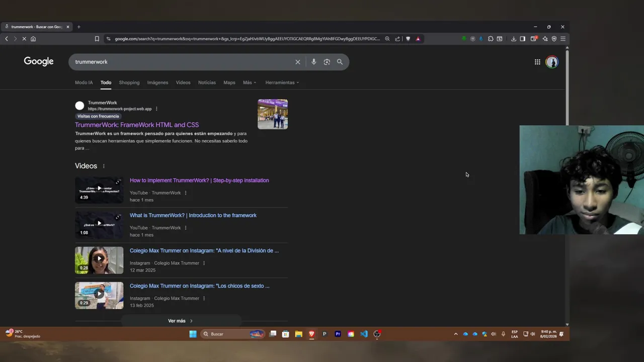This screenshot has height=362, width=644.
Task: Open the Google apps grid
Action: [537, 62]
